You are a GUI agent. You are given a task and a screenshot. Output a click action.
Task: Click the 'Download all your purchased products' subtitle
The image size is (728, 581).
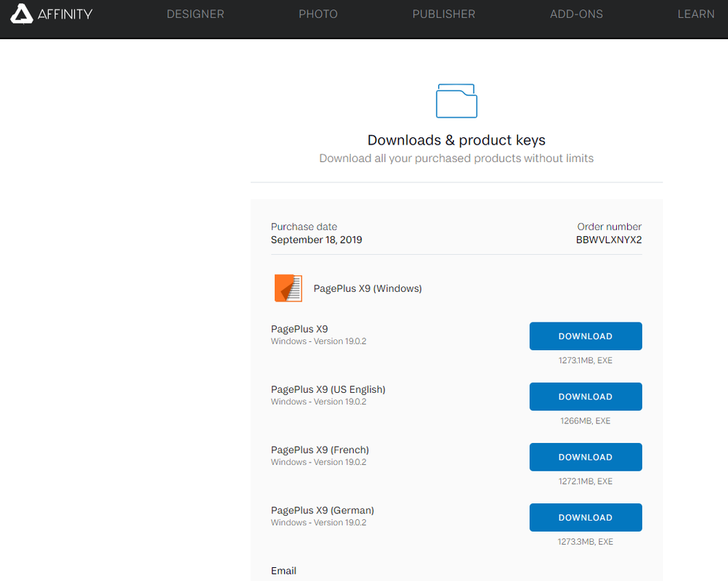456,158
